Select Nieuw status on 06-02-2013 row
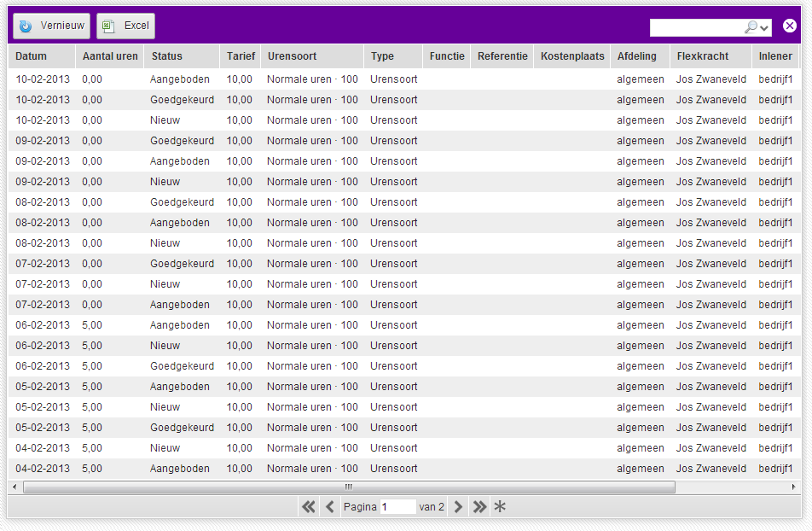The width and height of the screenshot is (812, 531). click(x=165, y=346)
